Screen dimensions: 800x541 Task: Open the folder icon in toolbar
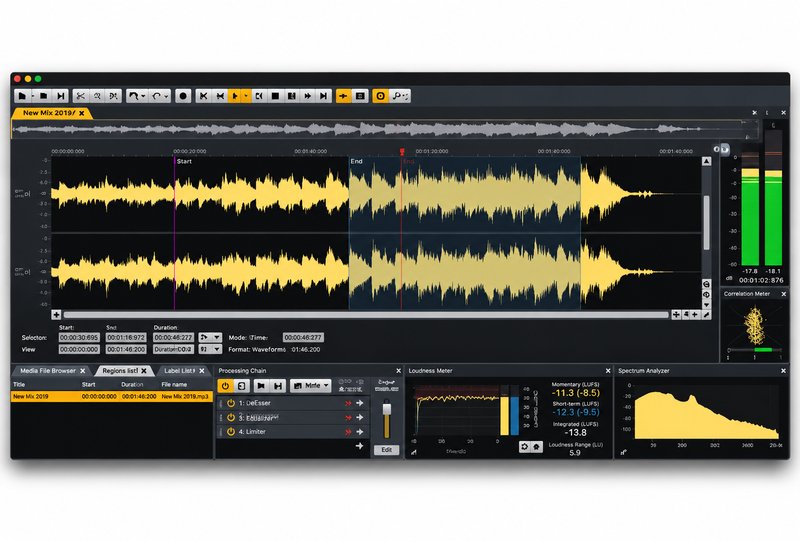[44, 95]
